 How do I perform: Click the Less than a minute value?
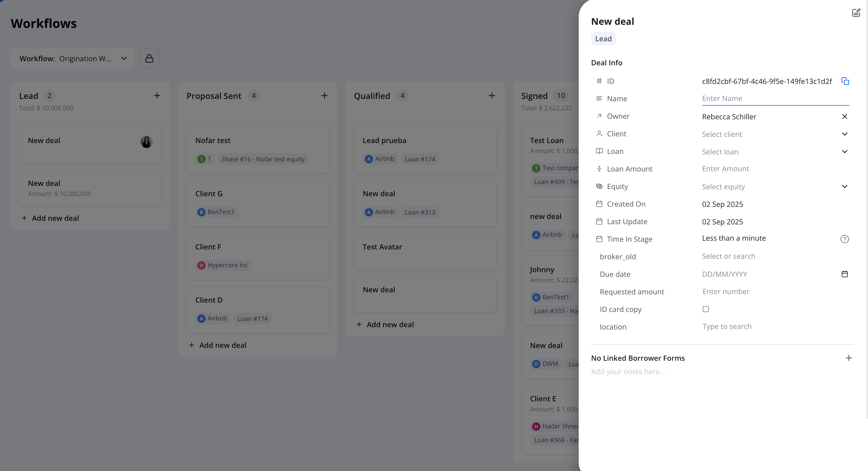point(734,239)
